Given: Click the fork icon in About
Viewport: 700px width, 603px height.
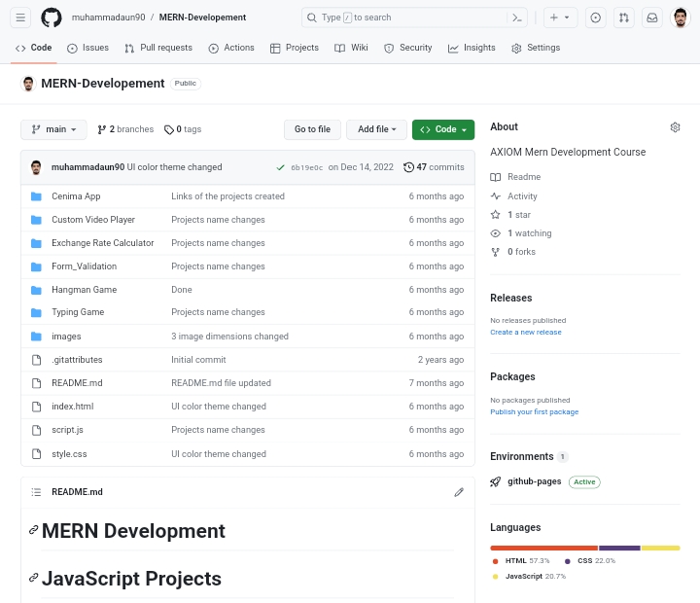Looking at the screenshot, I should point(496,252).
